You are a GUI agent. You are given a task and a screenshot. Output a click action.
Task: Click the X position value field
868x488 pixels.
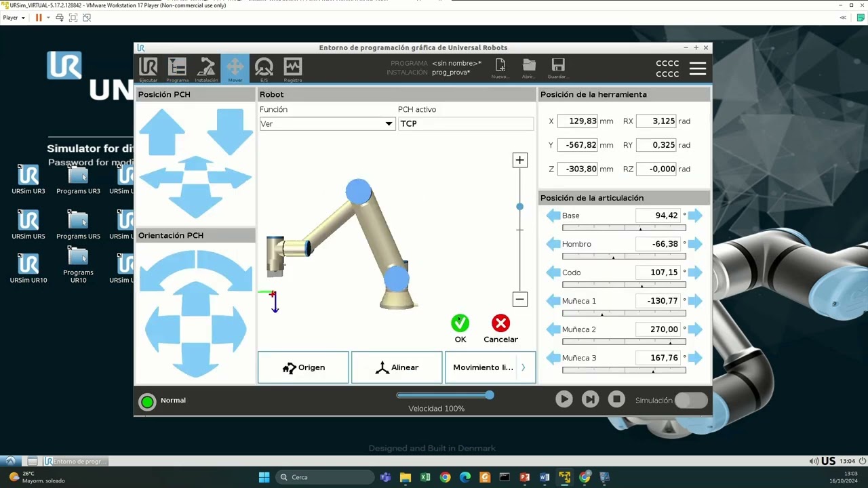coord(578,121)
